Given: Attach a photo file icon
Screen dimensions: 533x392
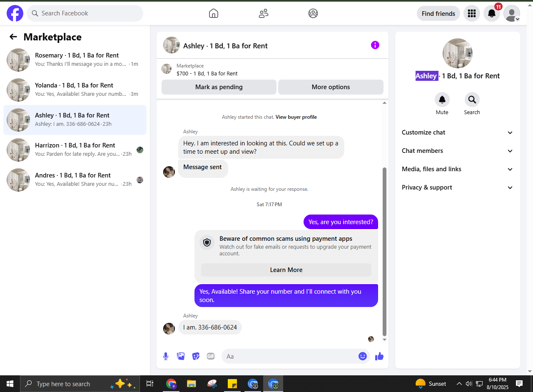Looking at the screenshot, I should click(181, 356).
